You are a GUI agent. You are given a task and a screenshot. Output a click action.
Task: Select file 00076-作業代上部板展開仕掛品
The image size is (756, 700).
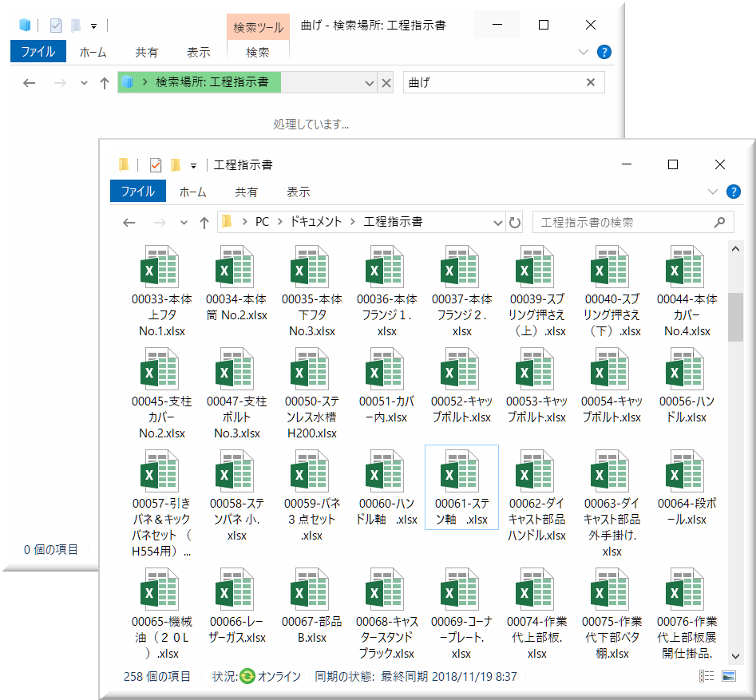tap(687, 614)
